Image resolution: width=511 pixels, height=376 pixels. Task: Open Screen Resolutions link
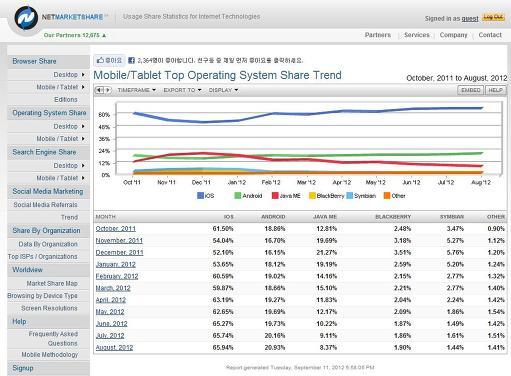(49, 308)
